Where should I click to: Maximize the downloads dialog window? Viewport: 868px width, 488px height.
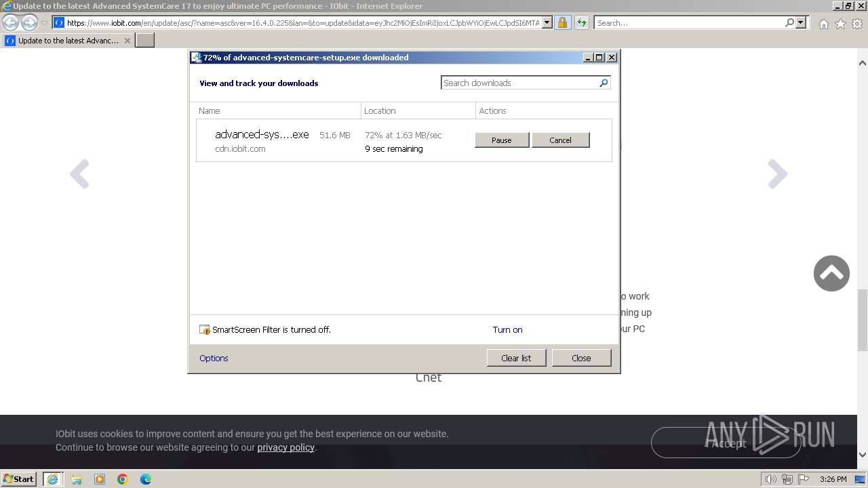[599, 58]
